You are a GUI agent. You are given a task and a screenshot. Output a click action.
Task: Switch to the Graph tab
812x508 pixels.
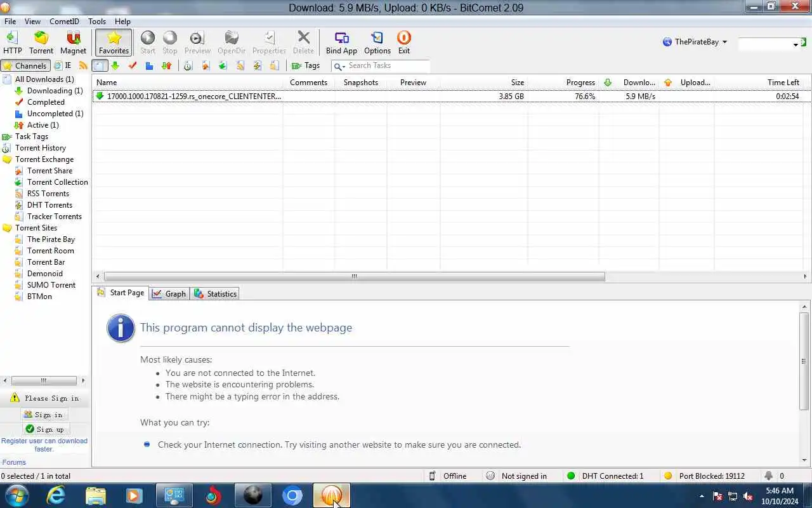point(169,293)
